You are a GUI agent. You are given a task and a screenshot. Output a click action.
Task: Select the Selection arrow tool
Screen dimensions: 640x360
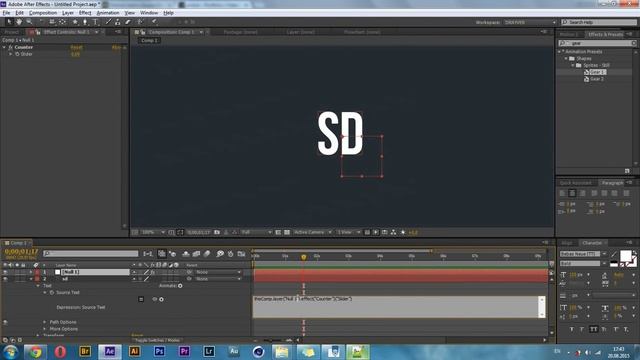tap(9, 22)
